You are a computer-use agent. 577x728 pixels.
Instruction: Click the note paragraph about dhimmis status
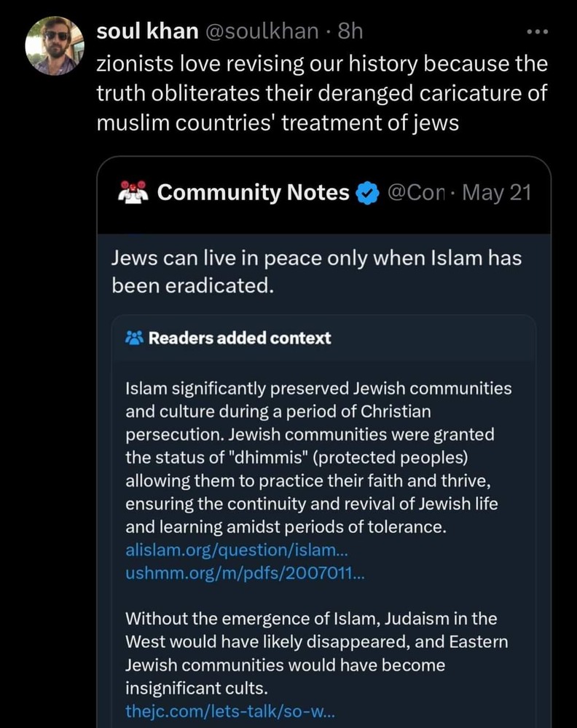pyautogui.click(x=318, y=457)
